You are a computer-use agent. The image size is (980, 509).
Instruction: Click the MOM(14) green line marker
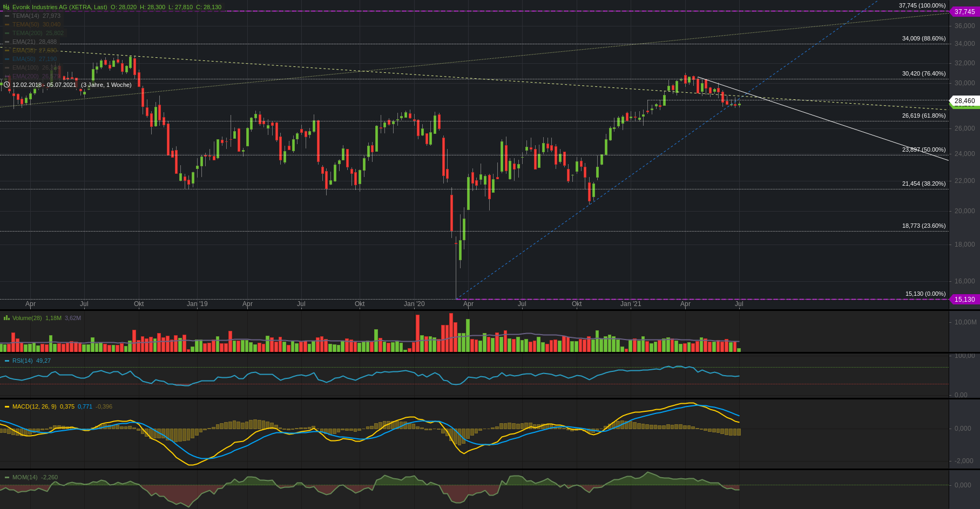(7, 477)
